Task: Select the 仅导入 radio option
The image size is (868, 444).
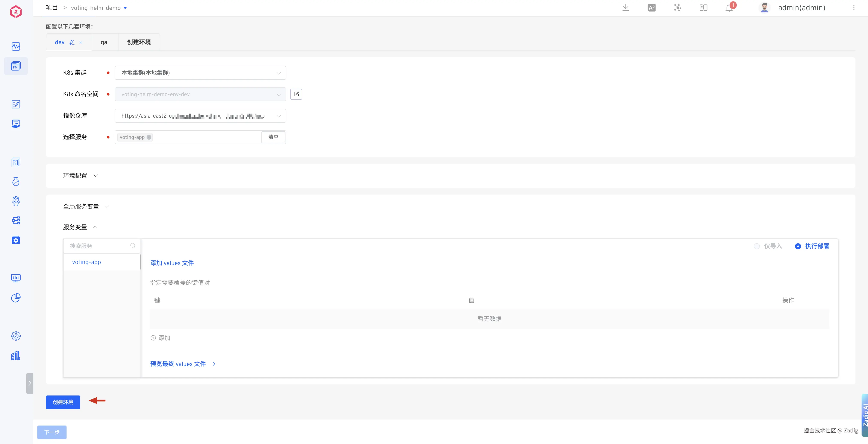Action: 757,246
